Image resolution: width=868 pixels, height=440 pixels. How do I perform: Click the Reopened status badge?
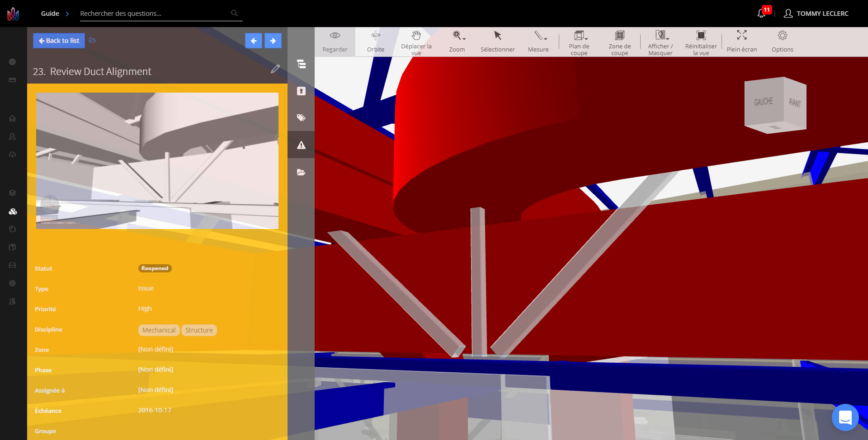(155, 268)
